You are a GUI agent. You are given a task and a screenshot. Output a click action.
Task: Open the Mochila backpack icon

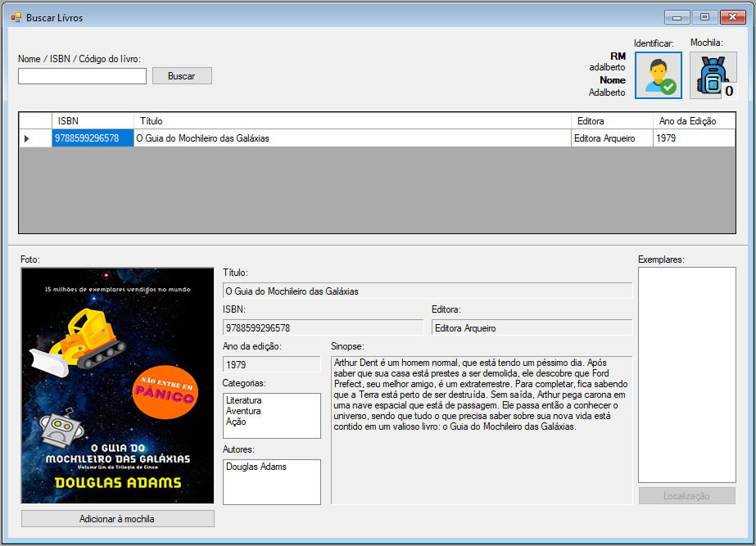coord(713,75)
